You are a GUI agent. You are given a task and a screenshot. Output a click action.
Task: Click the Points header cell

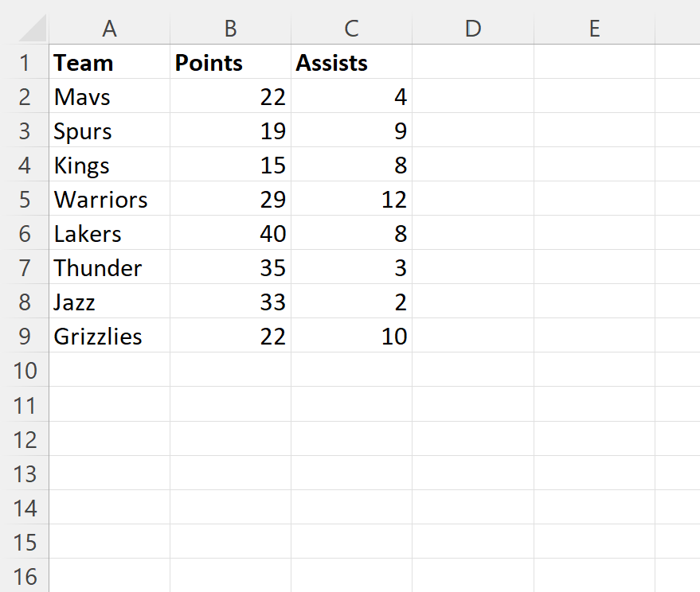[230, 63]
